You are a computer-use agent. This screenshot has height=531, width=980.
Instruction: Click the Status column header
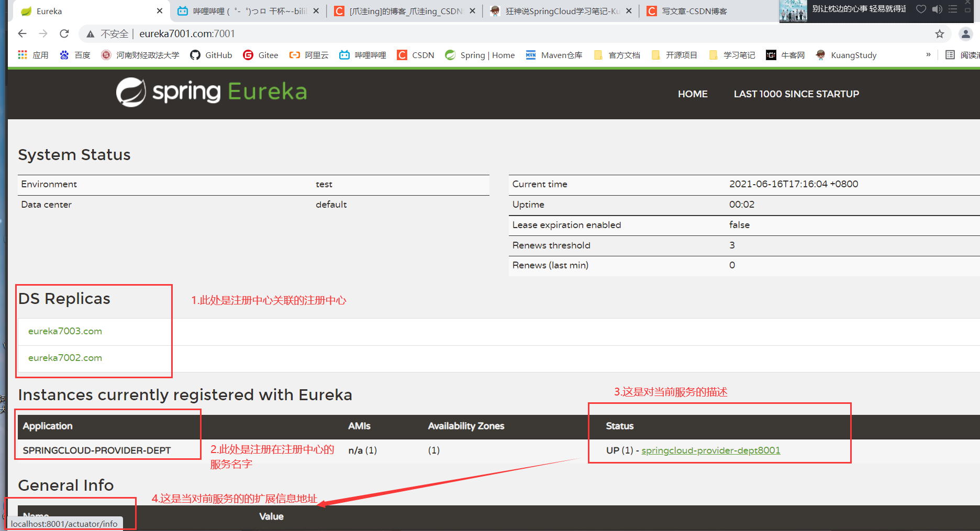coord(620,426)
